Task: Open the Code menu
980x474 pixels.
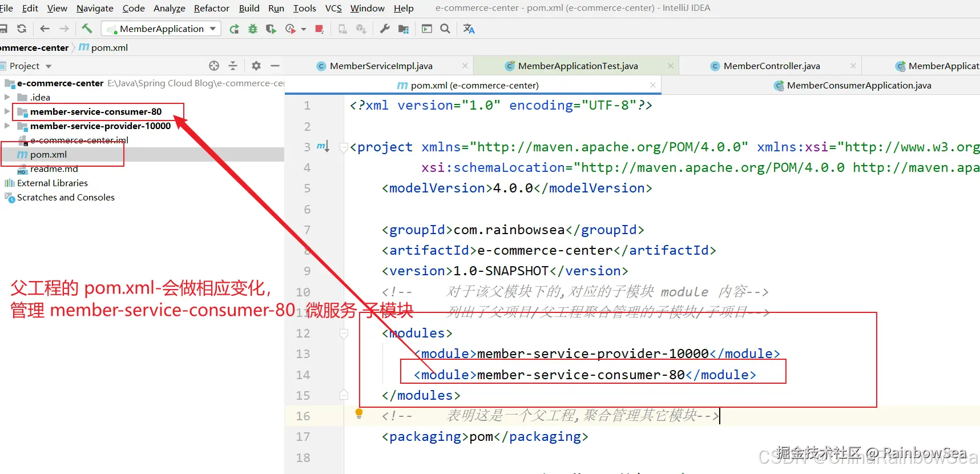Action: point(134,8)
